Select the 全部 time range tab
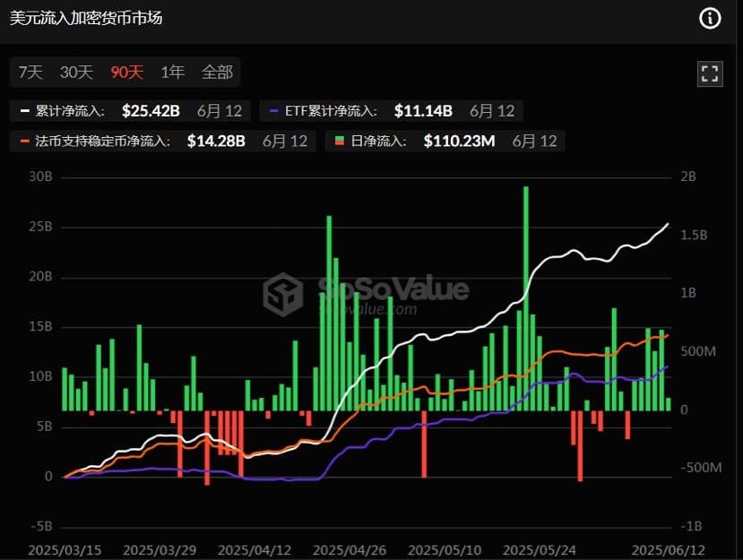This screenshot has height=560, width=743. pos(217,73)
